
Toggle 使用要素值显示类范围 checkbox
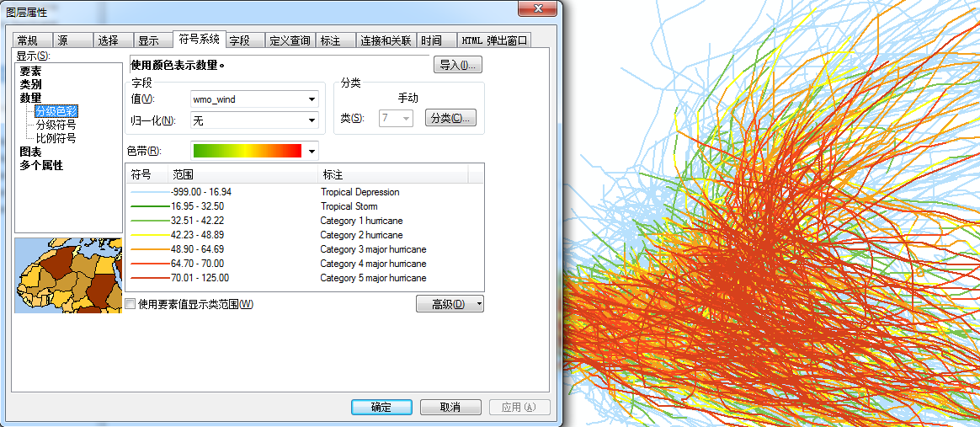[130, 304]
